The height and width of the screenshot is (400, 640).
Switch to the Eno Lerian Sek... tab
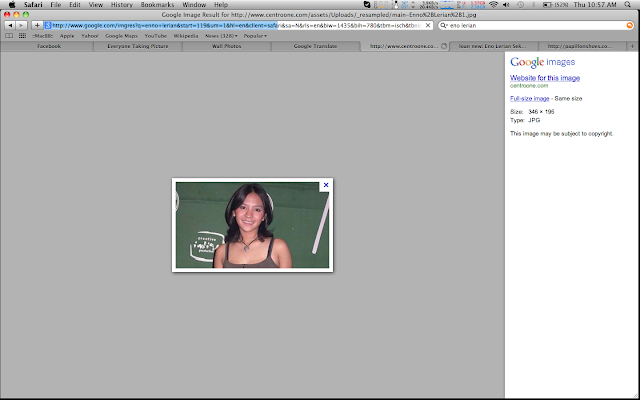click(x=493, y=46)
